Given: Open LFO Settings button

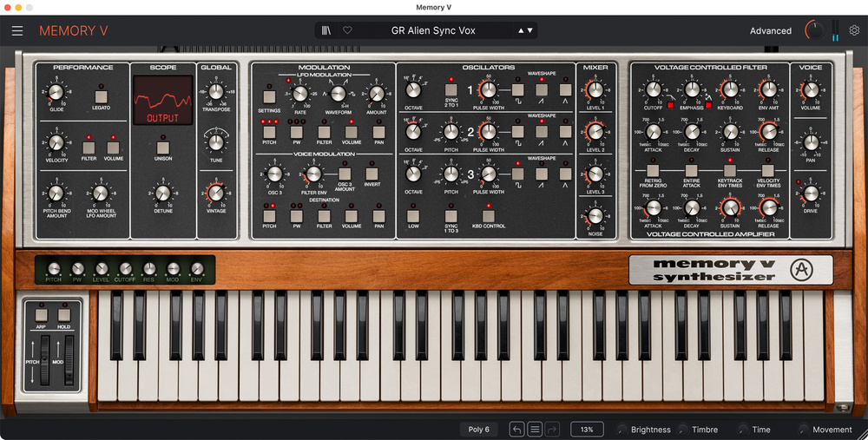Looking at the screenshot, I should [269, 97].
